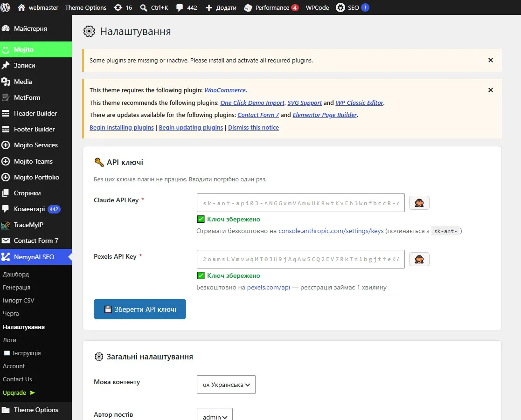The height and width of the screenshot is (420, 521).
Task: Open Contact Form 7 in sidebar
Action: pyautogui.click(x=36, y=241)
